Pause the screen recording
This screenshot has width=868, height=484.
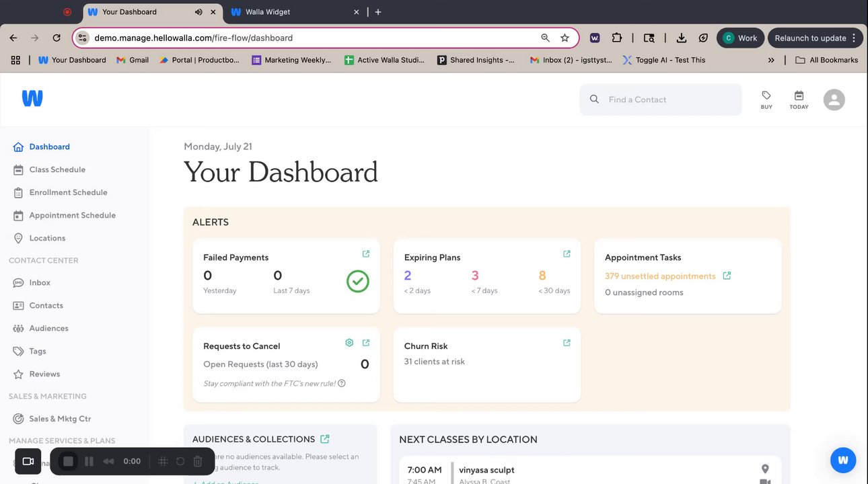pyautogui.click(x=89, y=461)
